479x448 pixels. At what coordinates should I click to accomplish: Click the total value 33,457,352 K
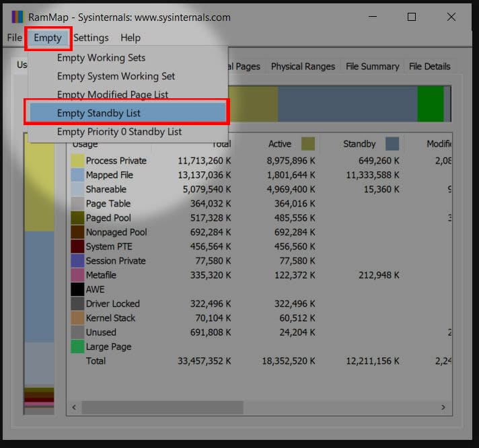[x=204, y=361]
